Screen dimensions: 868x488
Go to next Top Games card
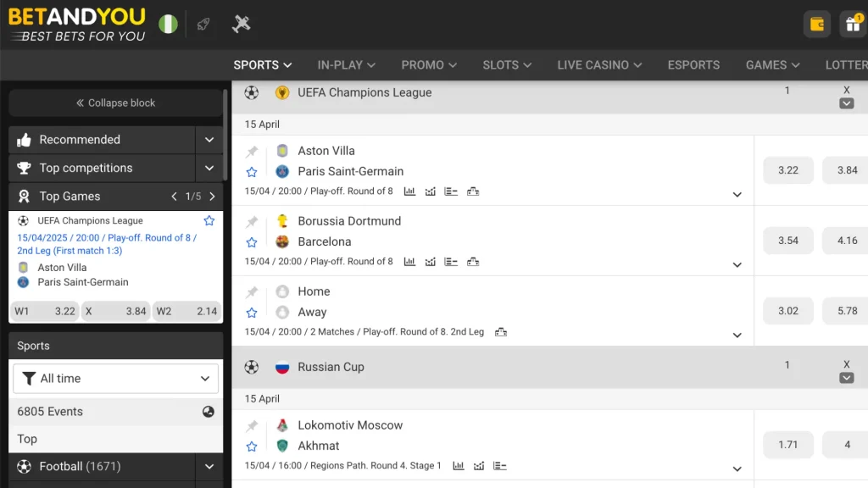pos(212,197)
